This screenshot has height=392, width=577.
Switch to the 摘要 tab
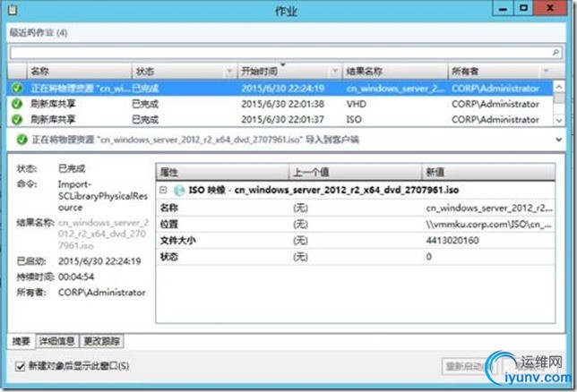click(21, 341)
